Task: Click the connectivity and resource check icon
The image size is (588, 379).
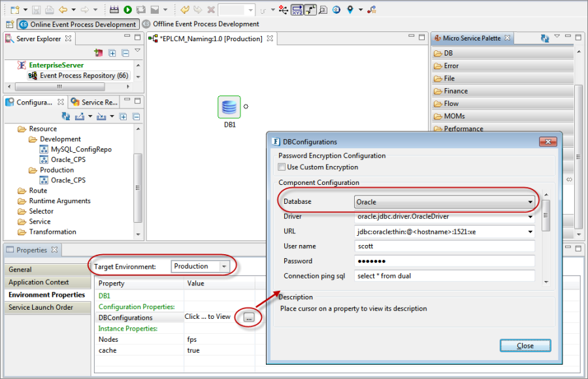Action: click(114, 10)
